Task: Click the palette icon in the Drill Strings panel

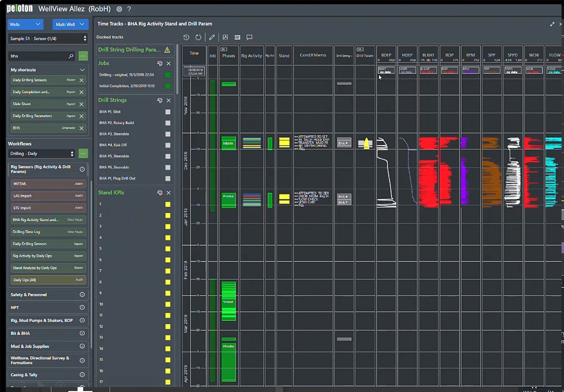Action: point(161,100)
